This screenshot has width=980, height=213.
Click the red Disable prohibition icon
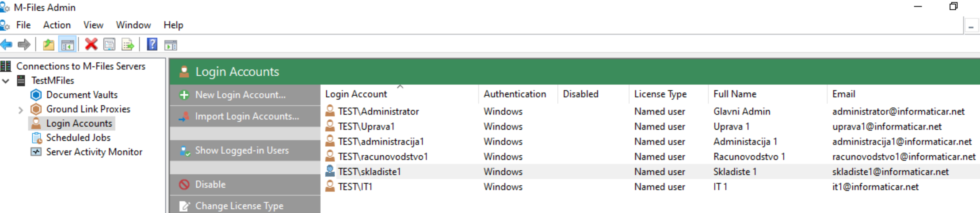pos(184,184)
